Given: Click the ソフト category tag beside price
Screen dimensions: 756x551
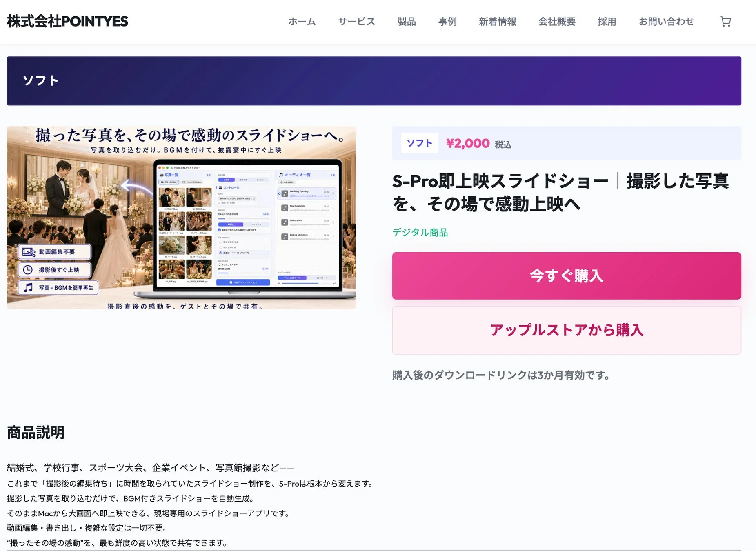Looking at the screenshot, I should 420,143.
